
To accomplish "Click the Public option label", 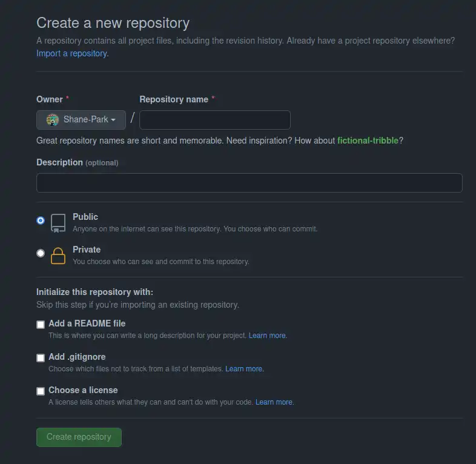I will pos(85,217).
